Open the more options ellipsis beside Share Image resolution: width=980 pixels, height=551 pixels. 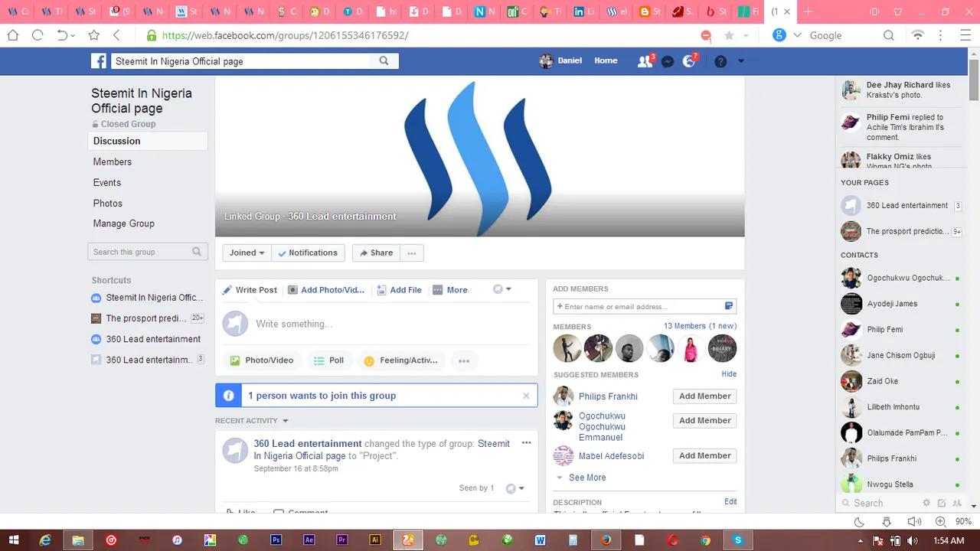point(412,253)
